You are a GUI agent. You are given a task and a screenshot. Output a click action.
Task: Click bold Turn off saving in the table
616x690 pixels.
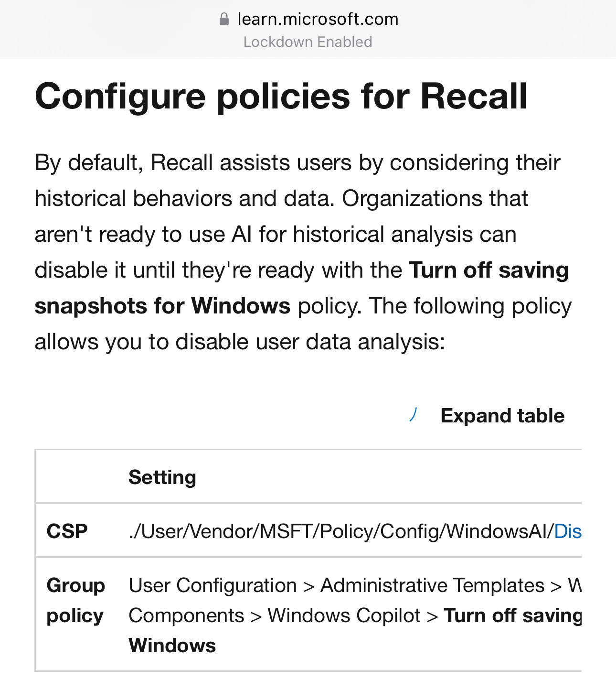512,615
